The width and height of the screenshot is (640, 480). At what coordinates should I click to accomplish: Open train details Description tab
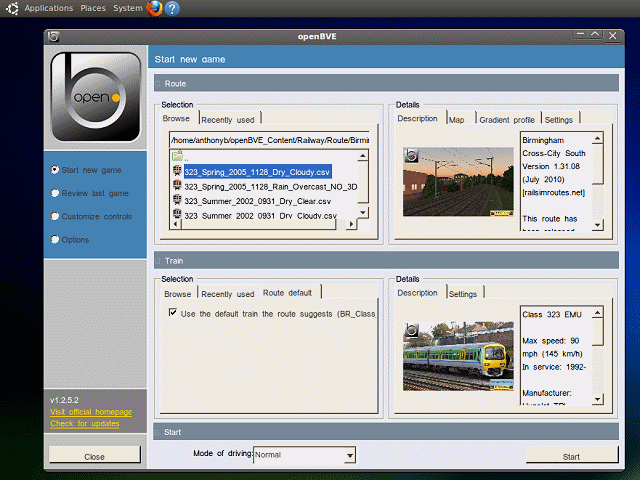[x=418, y=293]
